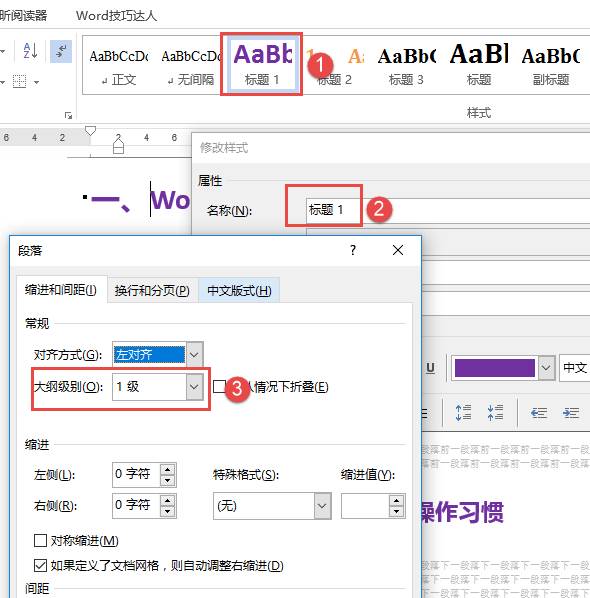590x598 pixels.
Task: Toggle the show paragraph marks icon
Action: pos(61,51)
